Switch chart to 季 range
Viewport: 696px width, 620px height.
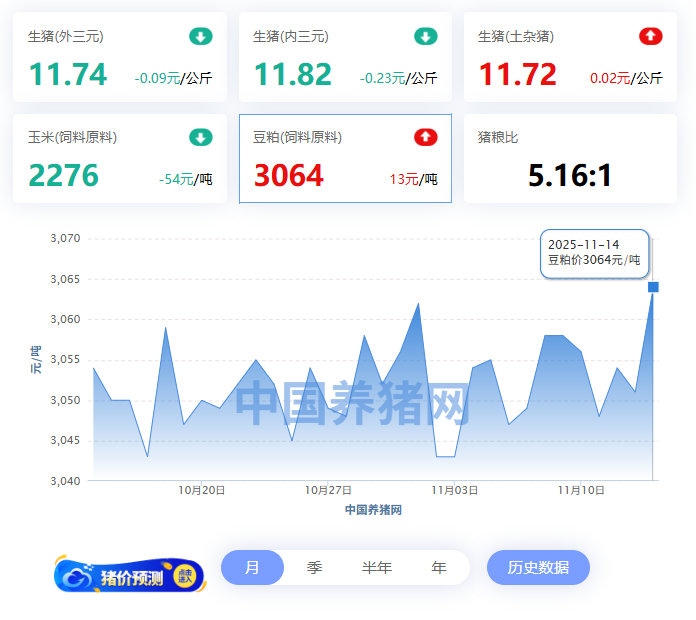[314, 568]
